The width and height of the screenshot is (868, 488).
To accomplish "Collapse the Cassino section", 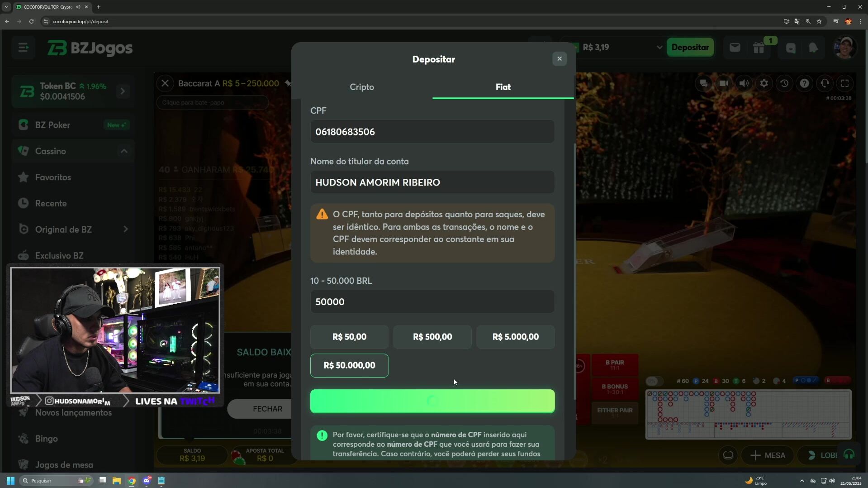I will pos(124,151).
